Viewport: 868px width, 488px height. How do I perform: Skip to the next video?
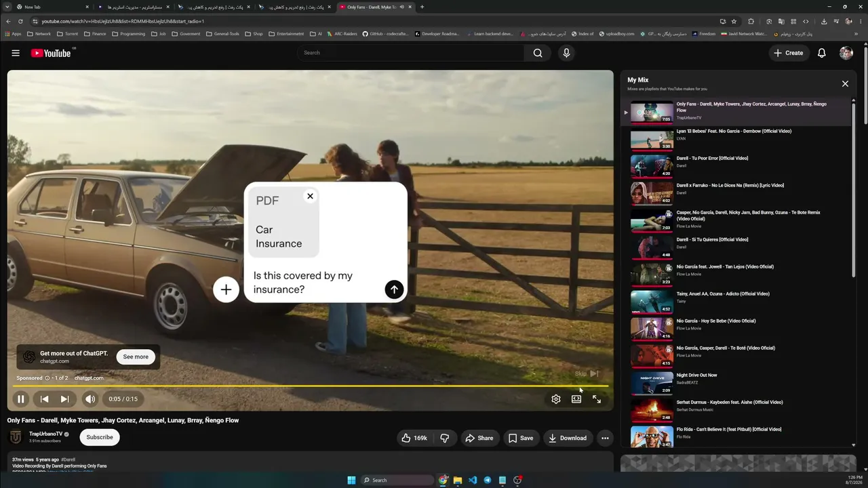coord(64,399)
